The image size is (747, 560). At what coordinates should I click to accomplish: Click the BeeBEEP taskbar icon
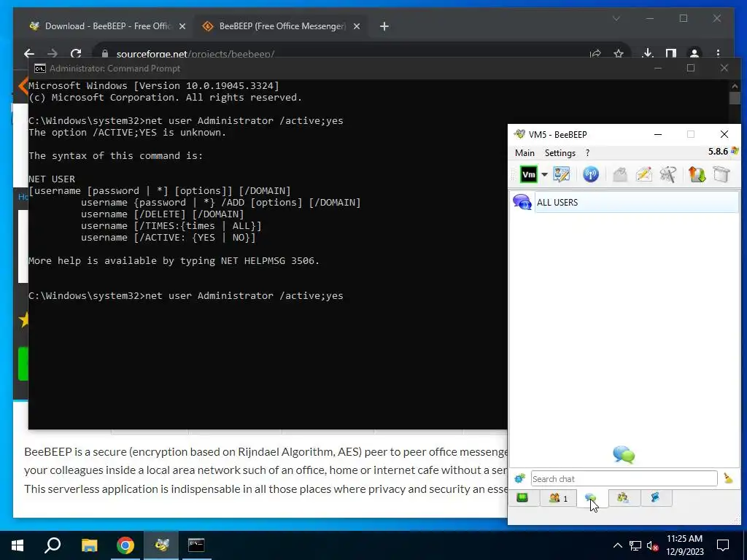(161, 545)
